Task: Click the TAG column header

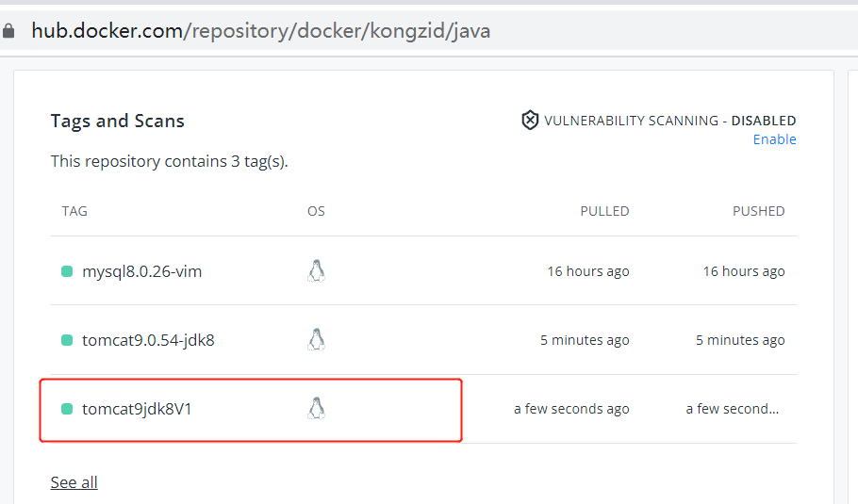Action: (x=74, y=211)
